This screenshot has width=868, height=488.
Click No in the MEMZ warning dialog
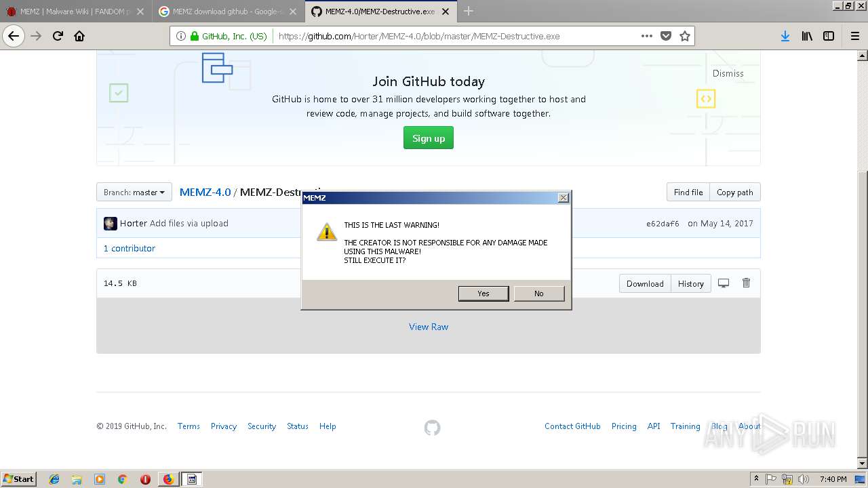[x=539, y=293]
